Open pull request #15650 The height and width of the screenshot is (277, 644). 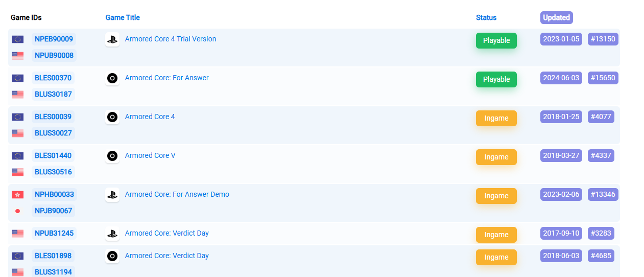coord(603,78)
